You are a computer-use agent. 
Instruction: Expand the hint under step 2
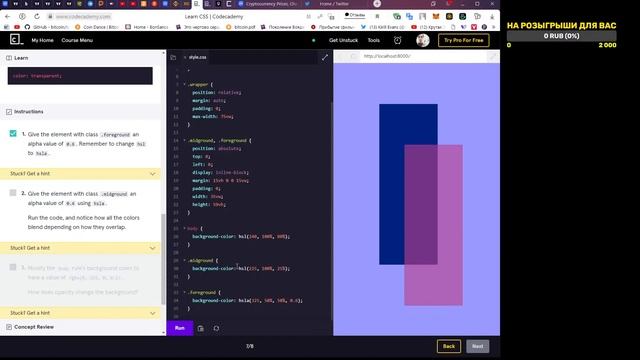pyautogui.click(x=80, y=248)
